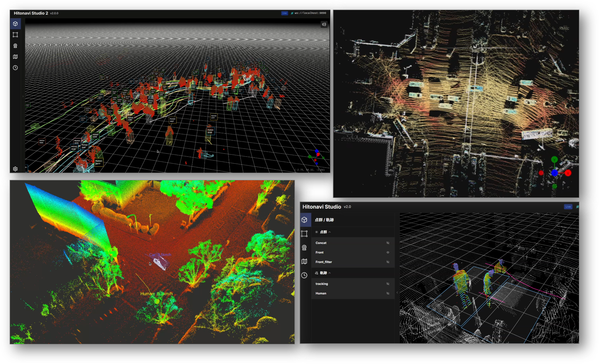The width and height of the screenshot is (599, 364).
Task: Toggle visibility of the tracking layer
Action: coord(388,284)
